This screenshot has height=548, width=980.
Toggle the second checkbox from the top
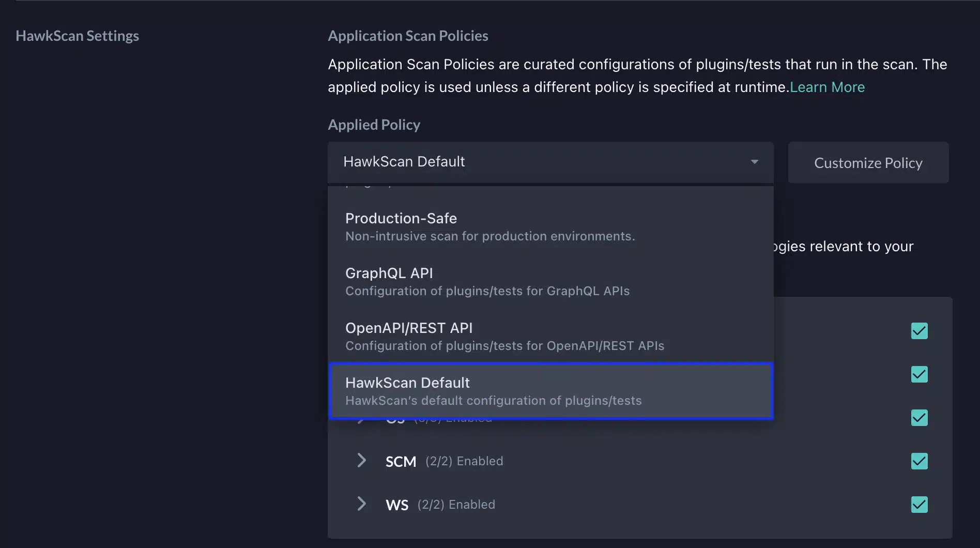[919, 374]
